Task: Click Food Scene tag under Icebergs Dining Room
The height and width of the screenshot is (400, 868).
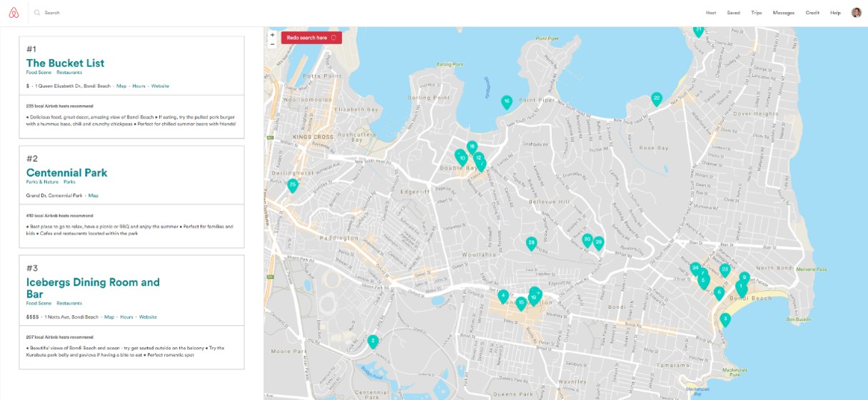Action: tap(39, 303)
